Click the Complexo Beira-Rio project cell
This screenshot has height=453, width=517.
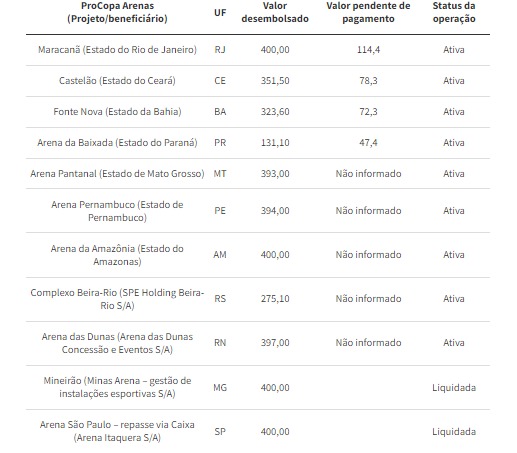[x=117, y=299]
